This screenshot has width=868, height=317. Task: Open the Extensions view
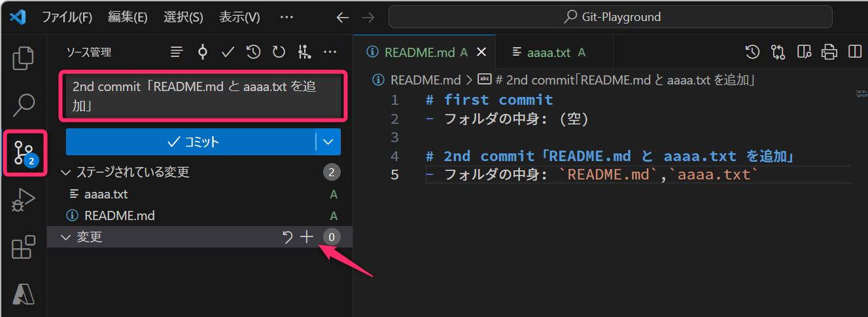click(24, 248)
